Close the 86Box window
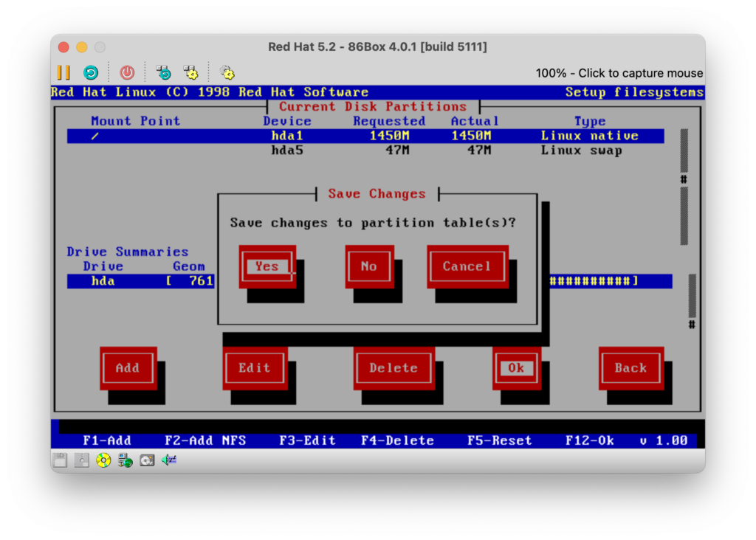 point(63,46)
